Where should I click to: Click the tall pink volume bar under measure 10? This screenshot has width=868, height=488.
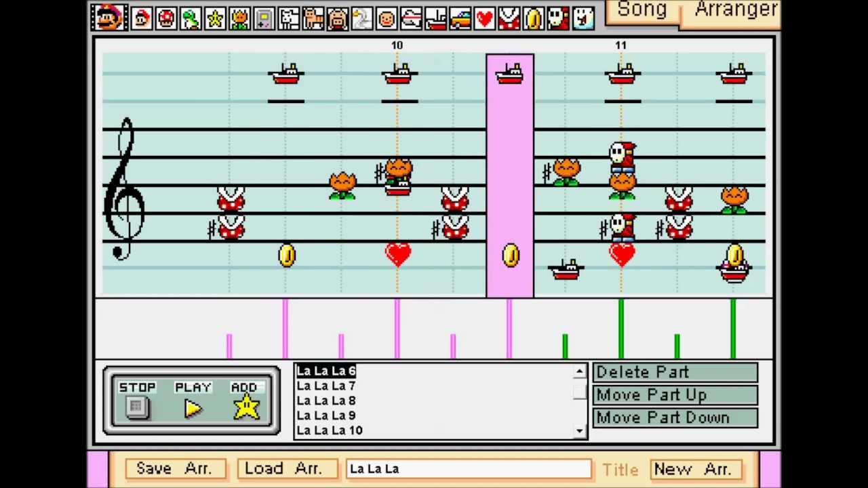tap(397, 329)
